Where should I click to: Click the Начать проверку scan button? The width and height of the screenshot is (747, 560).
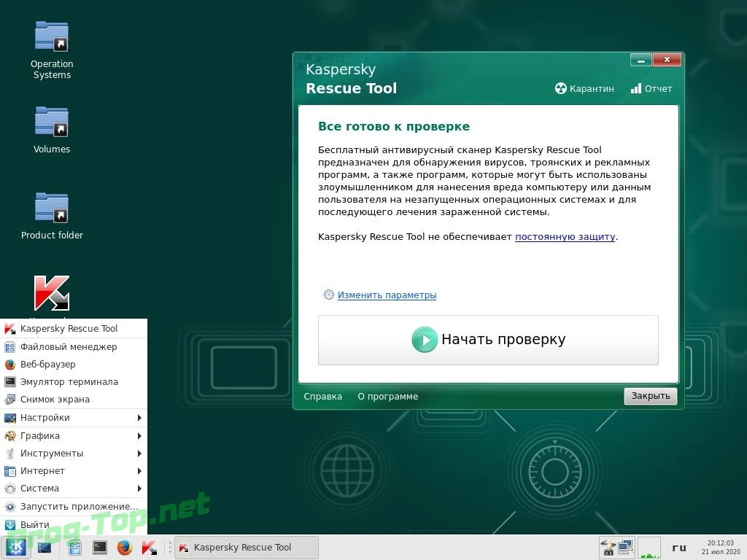click(x=488, y=340)
